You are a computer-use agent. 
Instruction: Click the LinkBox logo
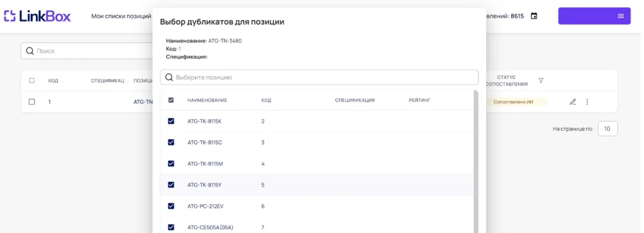[37, 16]
